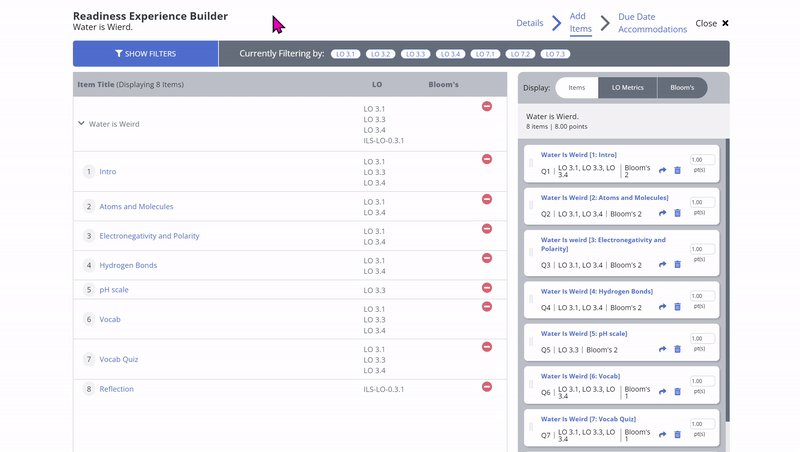Remove the Intro item
Screen dimensions: 800x452
[x=487, y=159]
